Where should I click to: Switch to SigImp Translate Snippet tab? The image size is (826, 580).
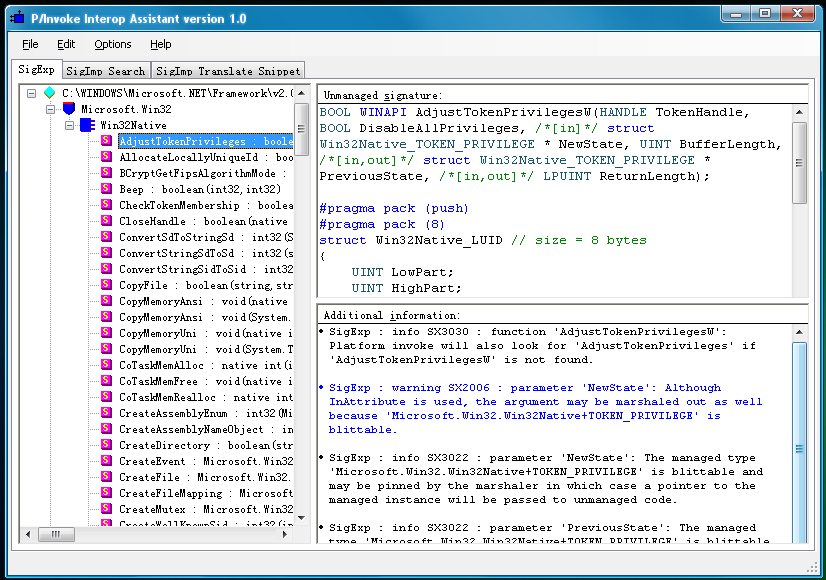pos(228,71)
